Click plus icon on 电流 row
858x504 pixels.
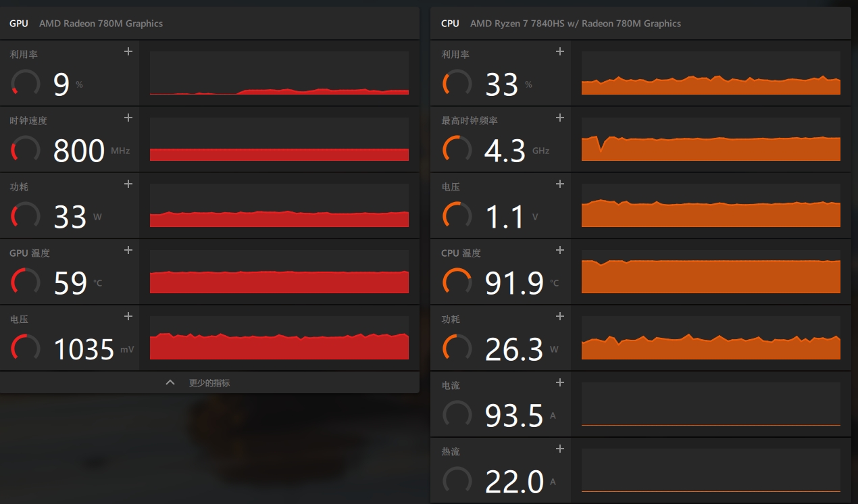pos(559,382)
